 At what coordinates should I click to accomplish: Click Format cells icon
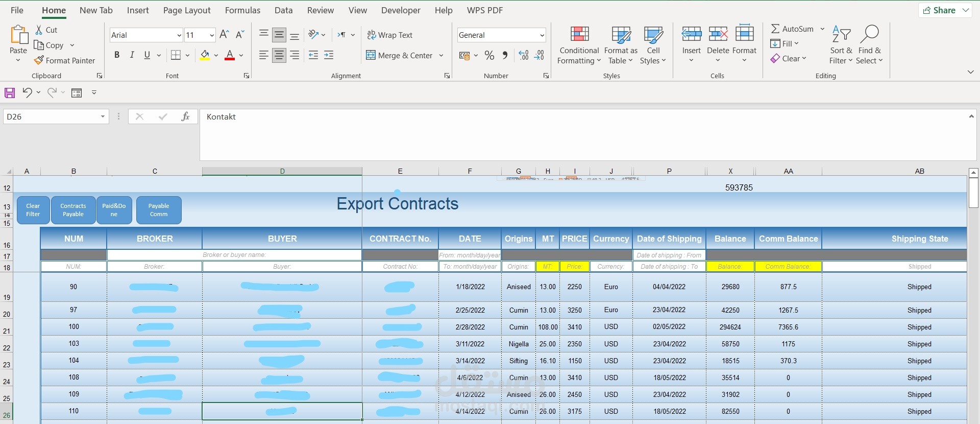(x=745, y=34)
